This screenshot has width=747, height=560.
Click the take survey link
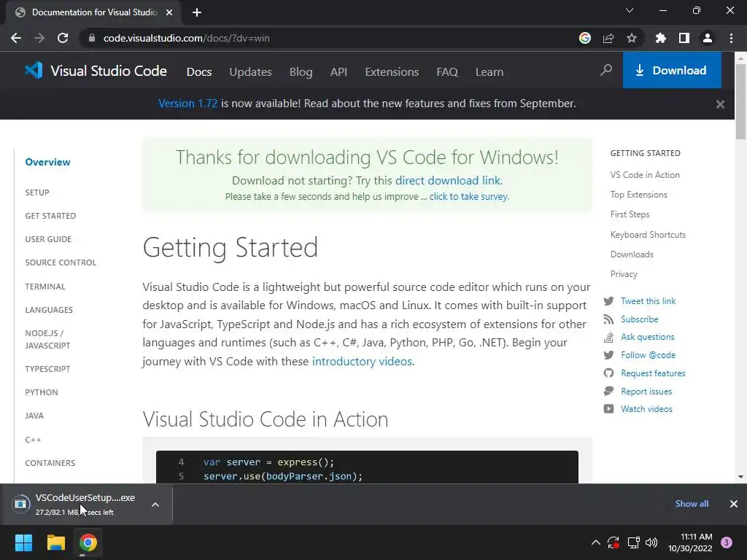pos(469,196)
